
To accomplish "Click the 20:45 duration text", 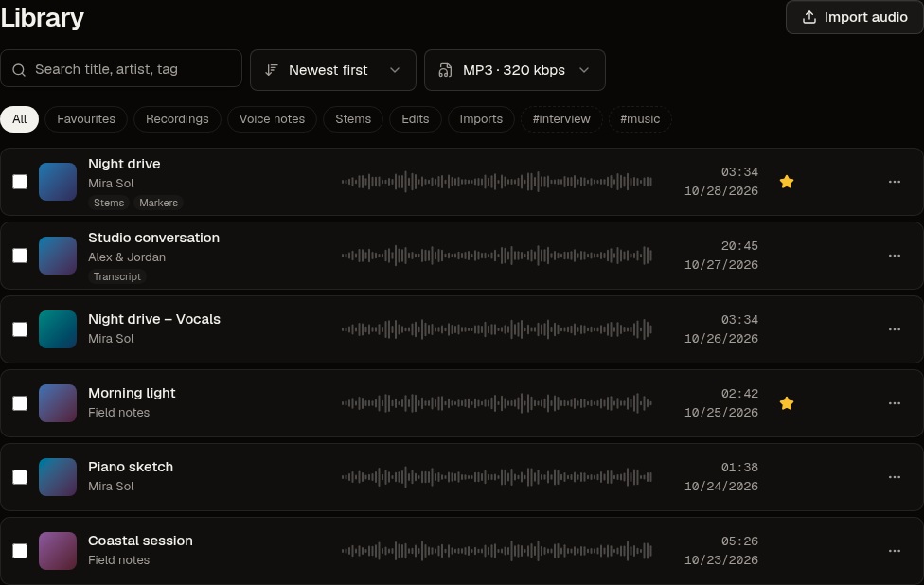I will (739, 246).
